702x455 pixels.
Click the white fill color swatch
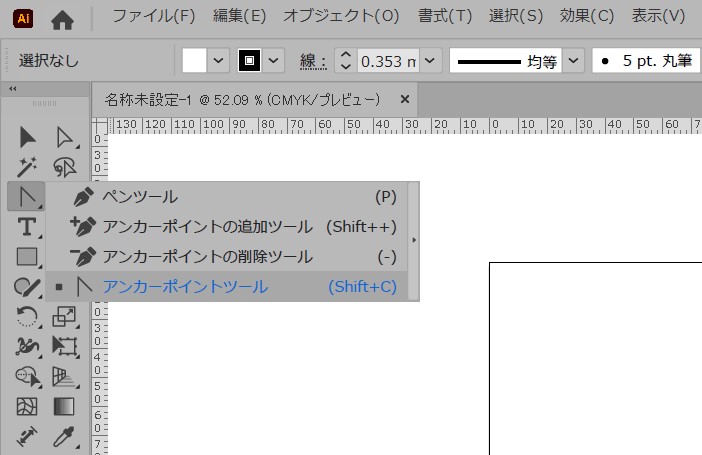pos(194,60)
